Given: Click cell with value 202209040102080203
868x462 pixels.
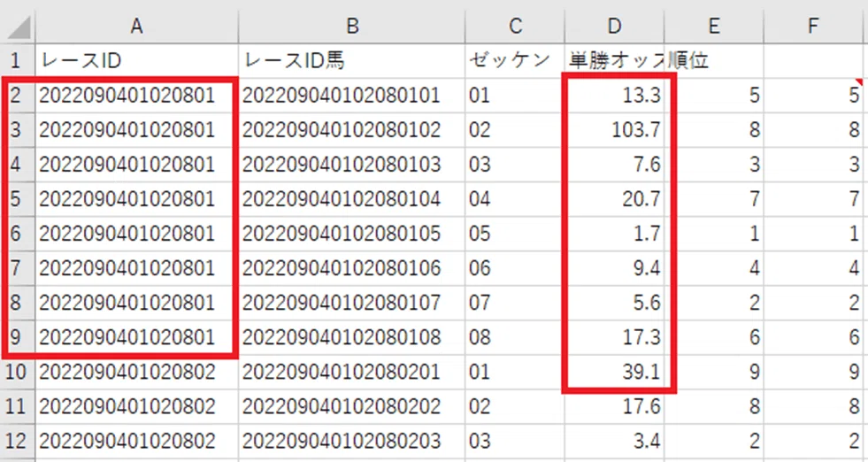Looking at the screenshot, I should pyautogui.click(x=352, y=441).
